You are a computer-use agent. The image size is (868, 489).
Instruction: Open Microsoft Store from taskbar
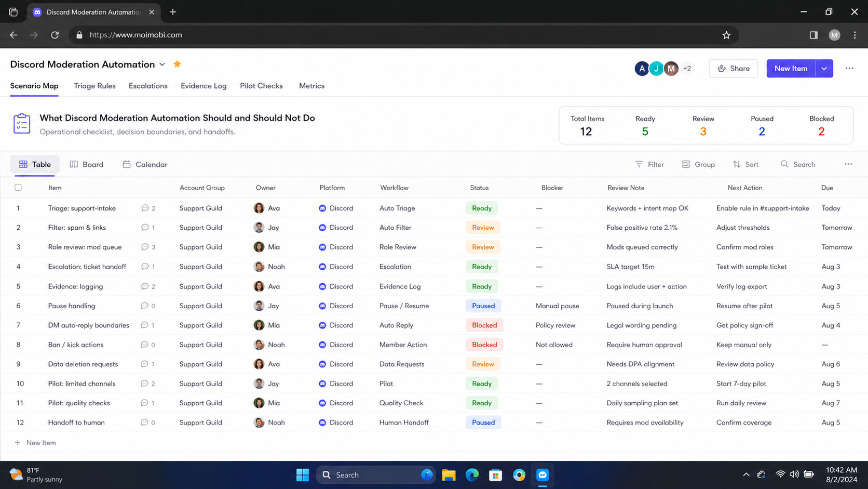495,475
